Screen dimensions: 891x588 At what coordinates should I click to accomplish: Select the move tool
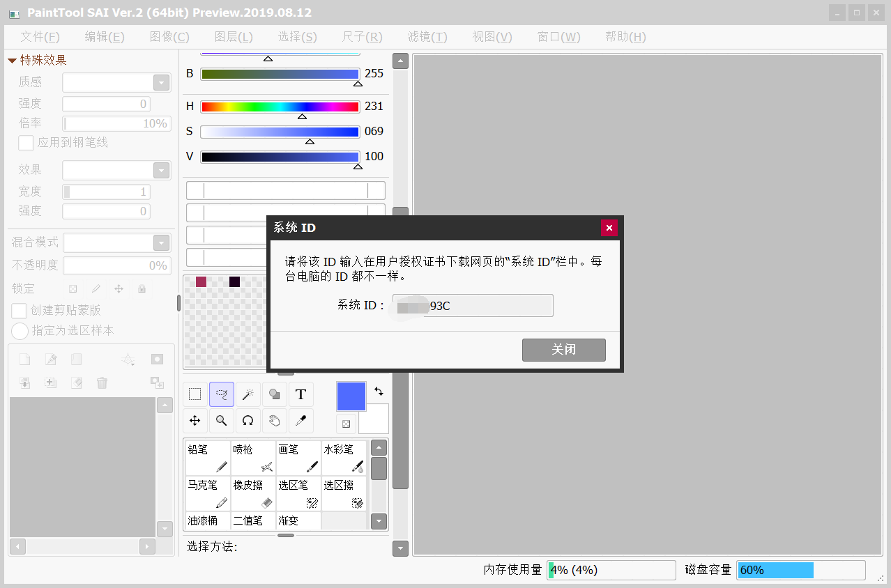point(195,421)
